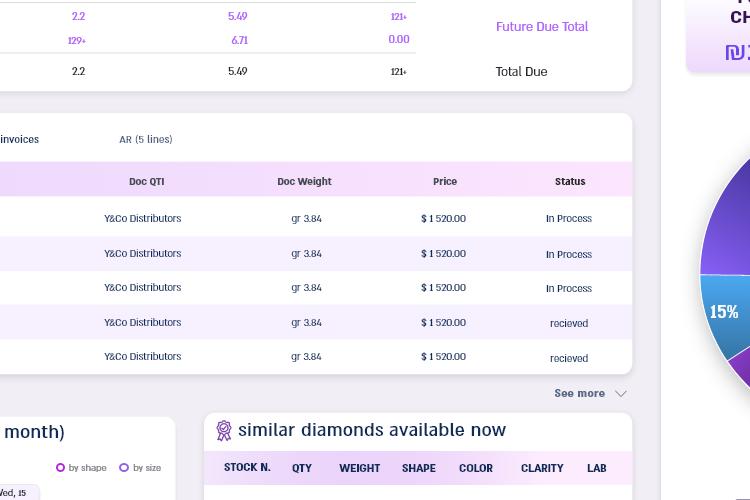Click the CLARITY column header
This screenshot has width=750, height=500.
pos(542,468)
